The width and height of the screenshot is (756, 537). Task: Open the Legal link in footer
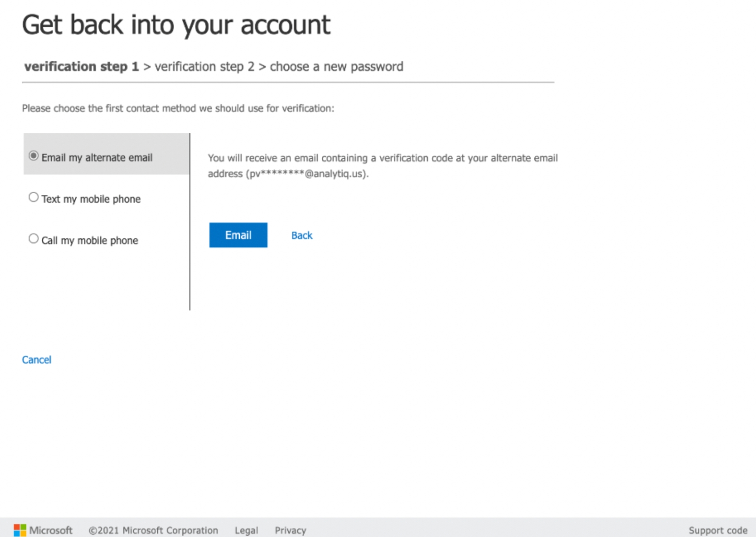tap(246, 530)
